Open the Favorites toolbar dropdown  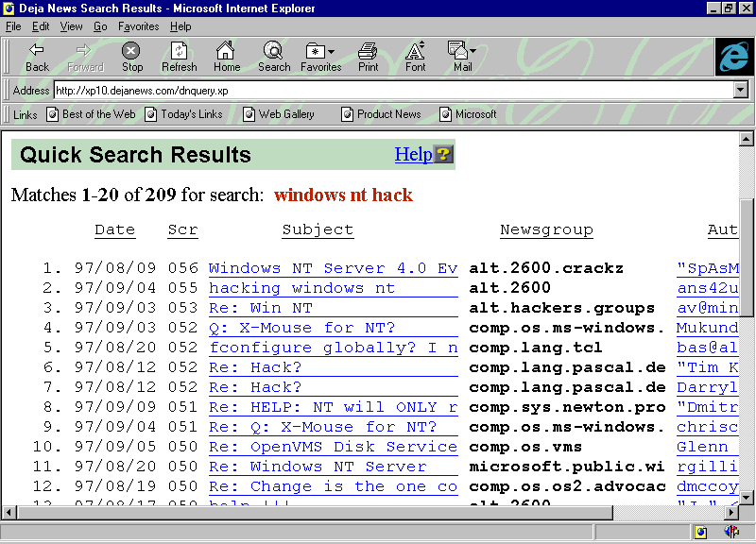(x=320, y=57)
